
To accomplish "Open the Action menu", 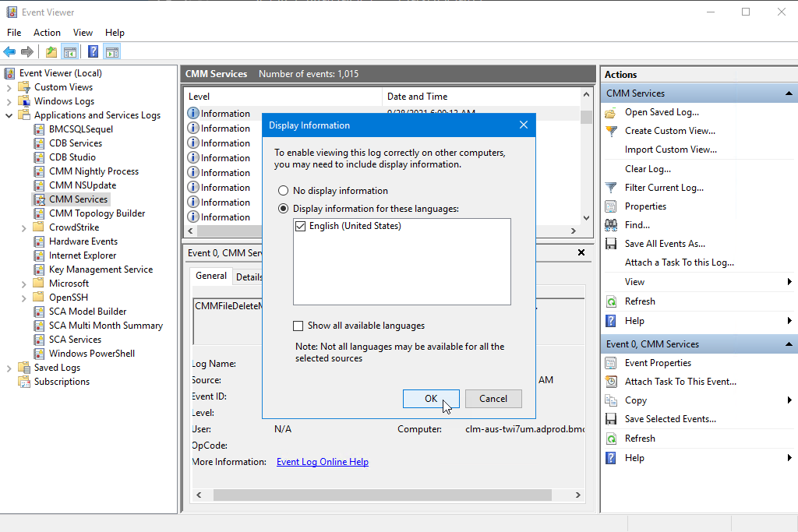I will coord(47,33).
